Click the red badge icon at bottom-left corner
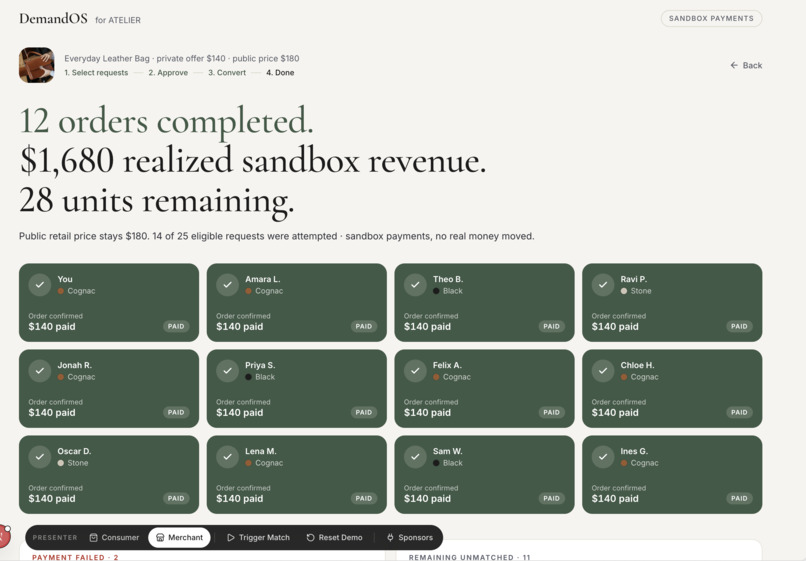Image resolution: width=806 pixels, height=561 pixels. click(x=4, y=536)
